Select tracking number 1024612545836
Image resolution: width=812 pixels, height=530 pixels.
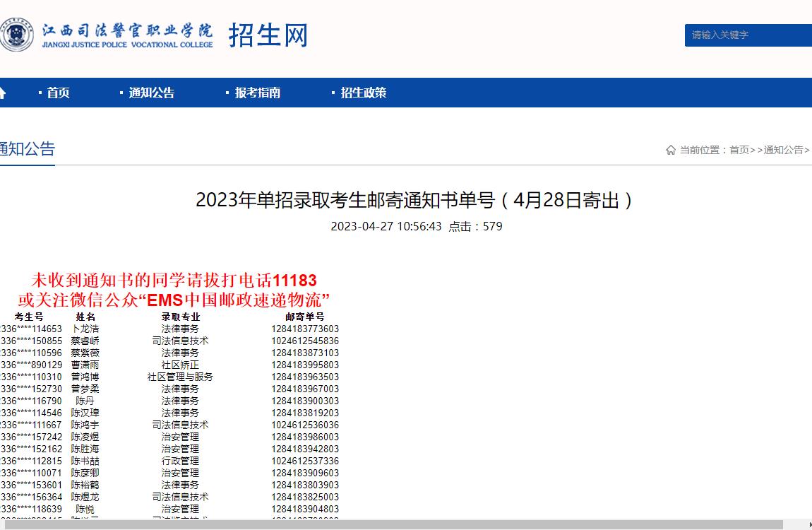[305, 341]
